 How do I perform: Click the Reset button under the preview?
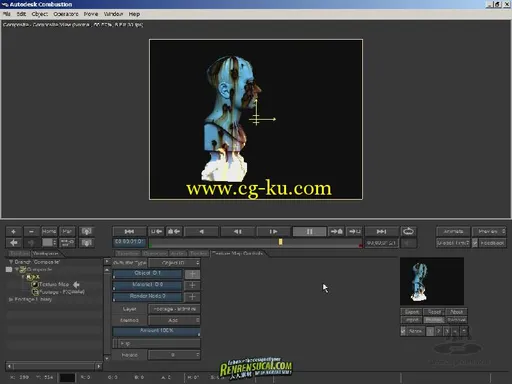[x=434, y=312]
